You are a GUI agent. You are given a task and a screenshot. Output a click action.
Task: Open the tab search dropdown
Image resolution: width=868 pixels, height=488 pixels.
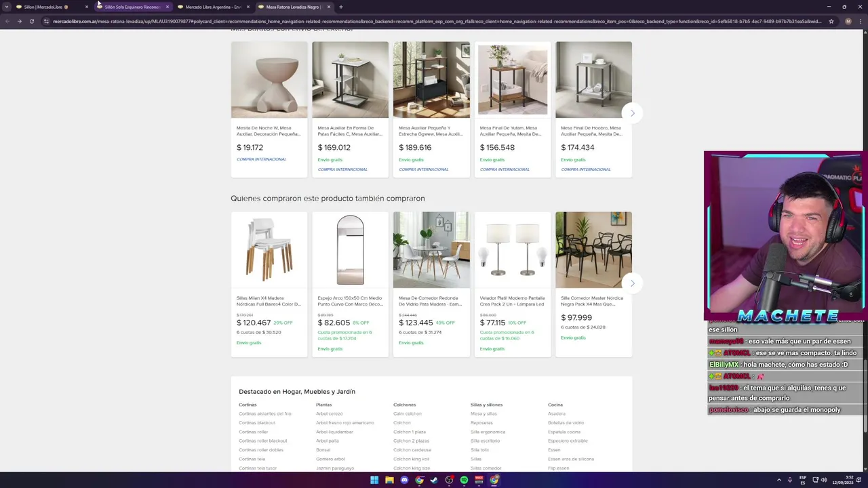(x=7, y=7)
